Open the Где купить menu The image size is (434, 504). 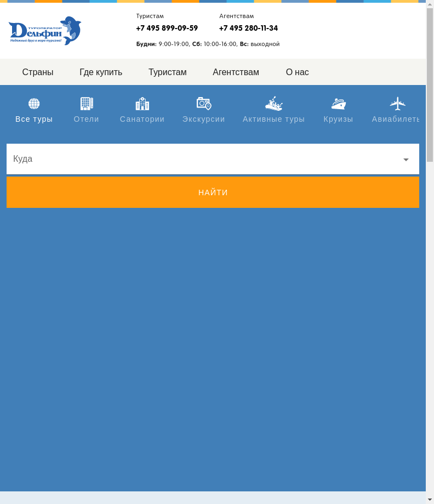click(x=101, y=72)
